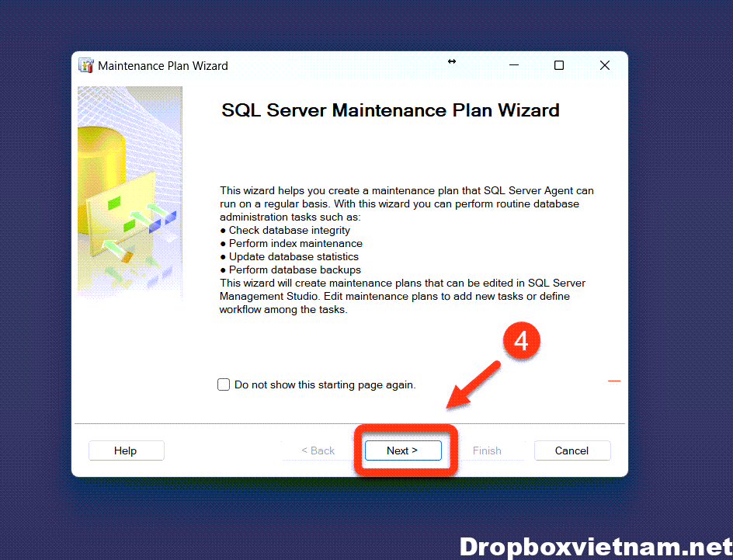Click the Maintenance Plan Wizard title bar icon
This screenshot has height=560, width=733.
tap(86, 65)
